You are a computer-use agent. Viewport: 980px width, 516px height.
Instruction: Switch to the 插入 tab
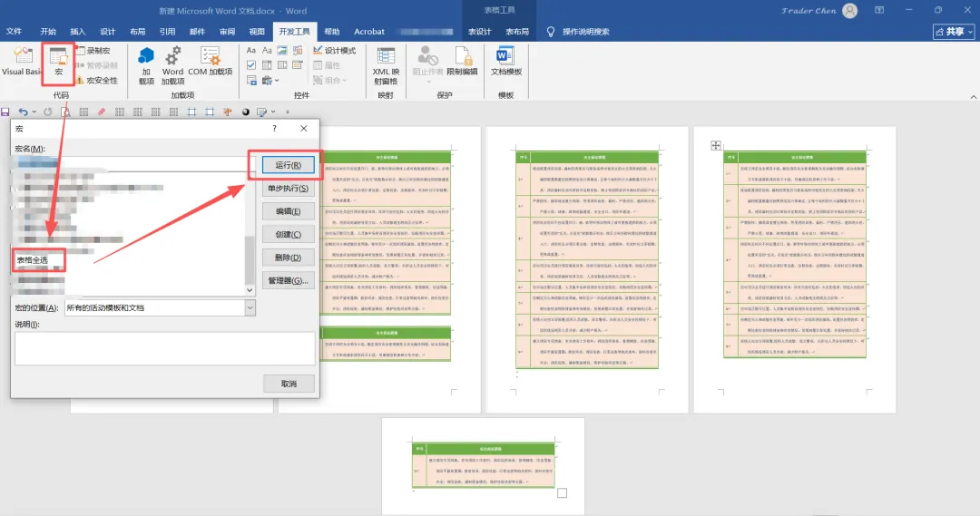tap(77, 31)
